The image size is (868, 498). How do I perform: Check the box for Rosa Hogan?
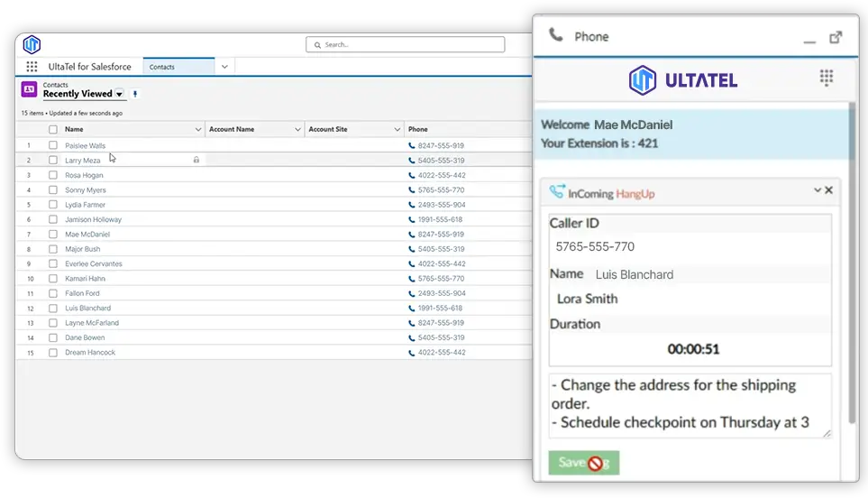pyautogui.click(x=53, y=175)
